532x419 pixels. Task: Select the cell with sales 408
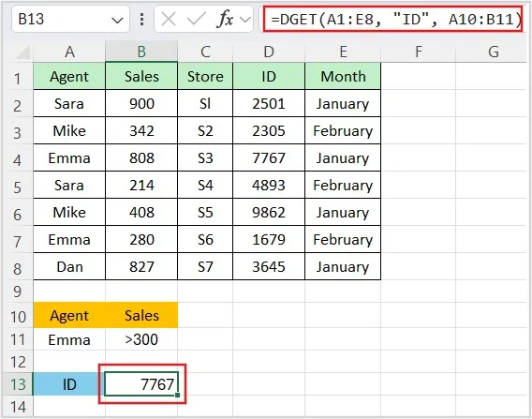(x=141, y=212)
